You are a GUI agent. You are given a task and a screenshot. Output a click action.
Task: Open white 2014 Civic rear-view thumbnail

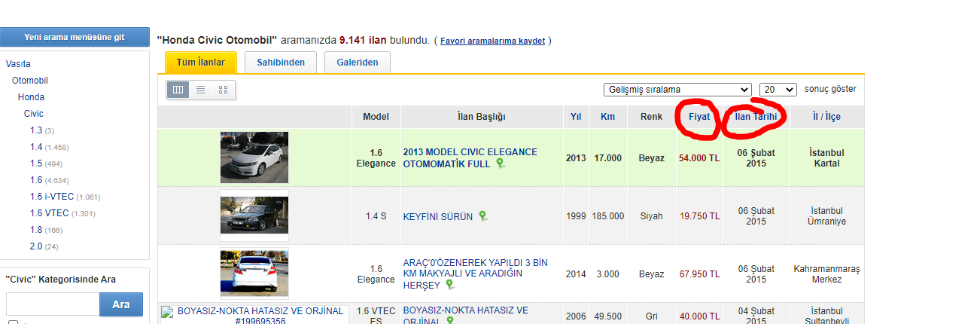click(254, 274)
